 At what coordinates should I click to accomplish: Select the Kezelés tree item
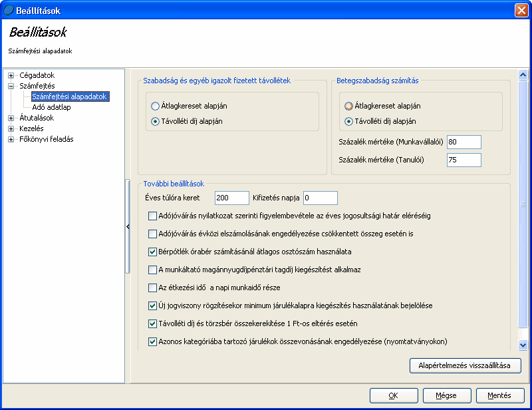(x=31, y=128)
